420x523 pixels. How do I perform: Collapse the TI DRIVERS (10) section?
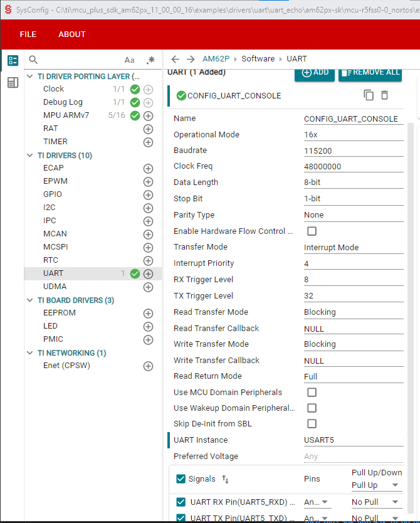tap(31, 156)
